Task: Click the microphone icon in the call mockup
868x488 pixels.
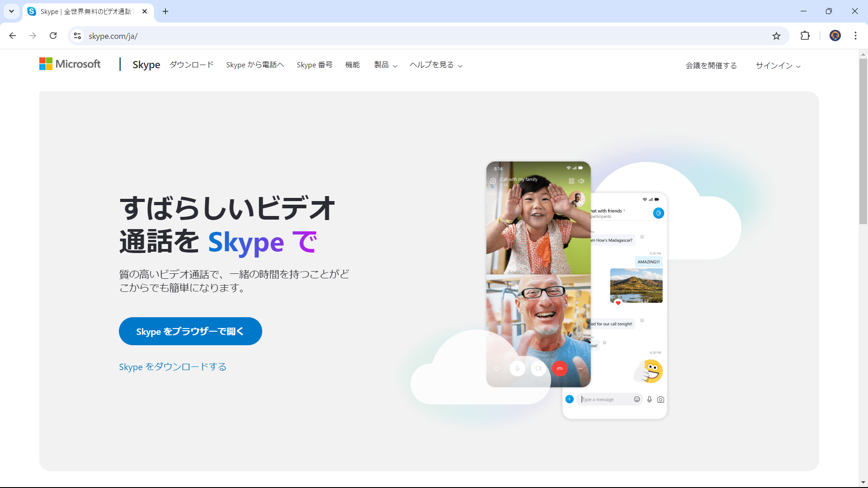Action: [x=518, y=369]
